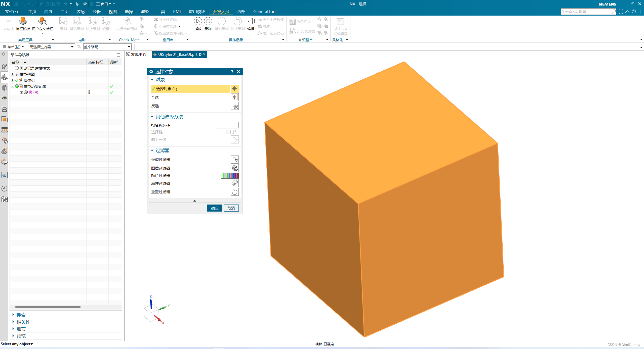Collapse the Filters (过滤器) section

(152, 151)
